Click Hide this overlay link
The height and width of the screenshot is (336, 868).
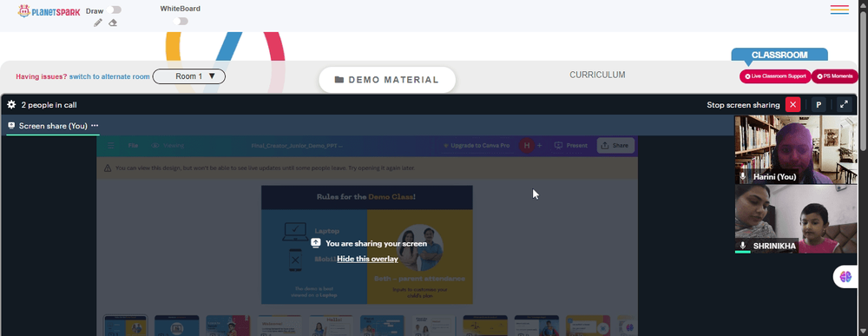pos(367,259)
